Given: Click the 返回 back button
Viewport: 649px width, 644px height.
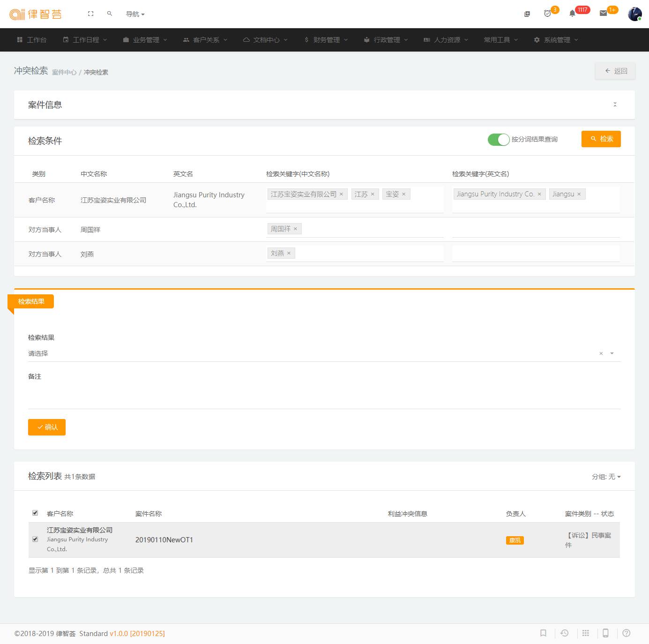Looking at the screenshot, I should click(x=615, y=71).
